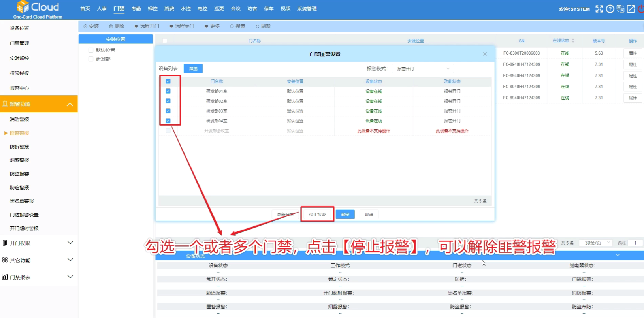Click the 确定 button

(x=345, y=215)
